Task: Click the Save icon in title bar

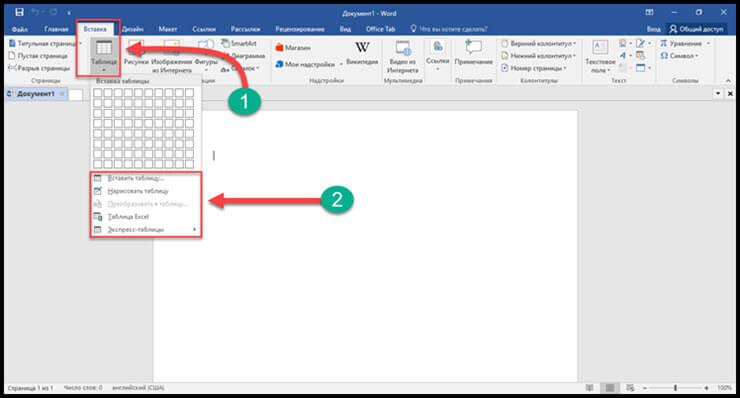Action: click(x=19, y=12)
